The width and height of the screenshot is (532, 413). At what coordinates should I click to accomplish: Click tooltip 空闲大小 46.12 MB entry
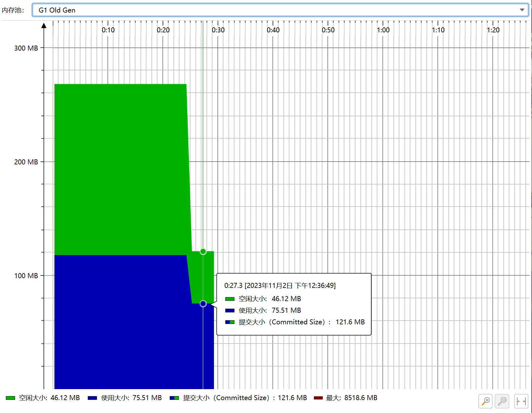click(x=263, y=299)
